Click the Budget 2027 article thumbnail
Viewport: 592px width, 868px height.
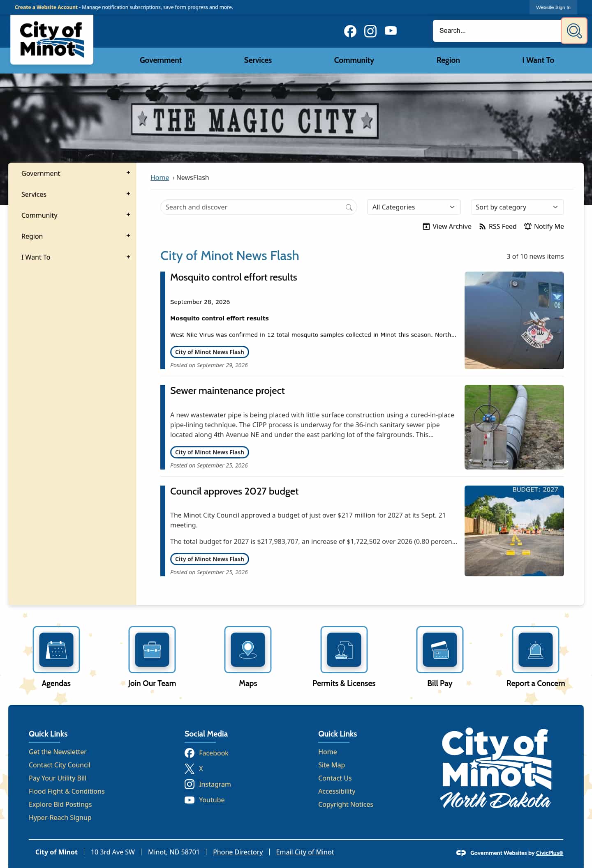point(514,531)
